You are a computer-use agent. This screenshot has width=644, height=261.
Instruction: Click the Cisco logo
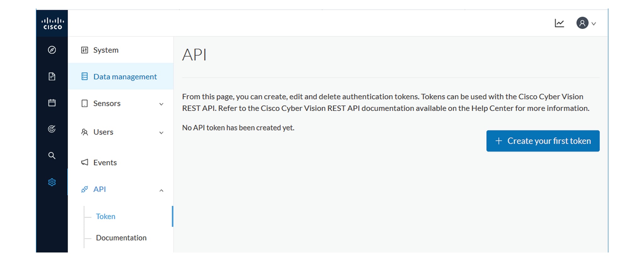(x=52, y=24)
